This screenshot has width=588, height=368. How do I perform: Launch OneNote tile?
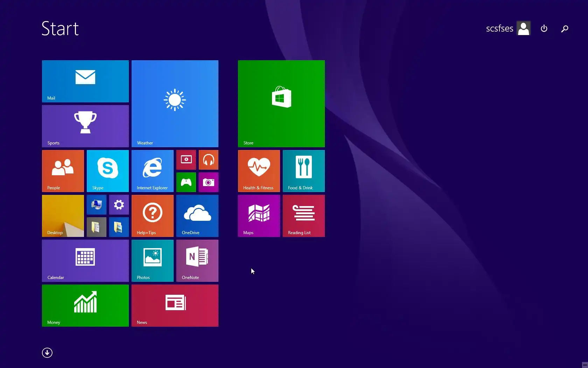pos(197,261)
